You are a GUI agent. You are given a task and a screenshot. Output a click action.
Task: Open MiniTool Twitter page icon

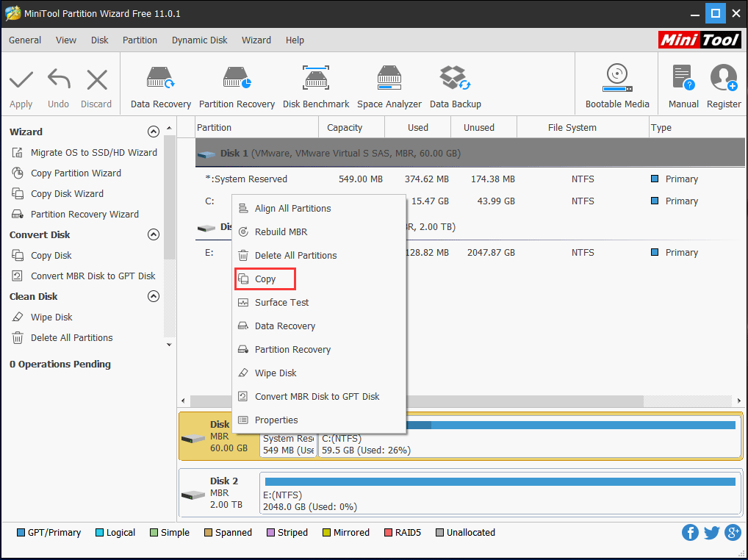[711, 532]
